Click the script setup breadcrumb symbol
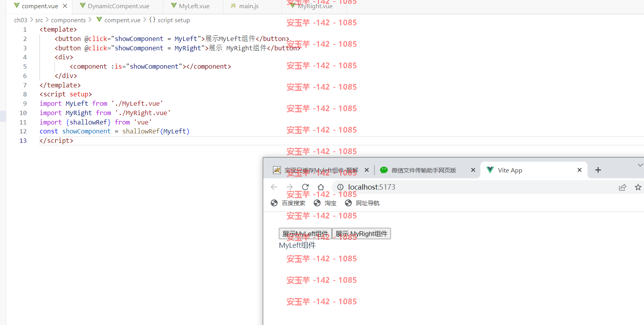Screen dimensions: 644x325 coord(174,20)
